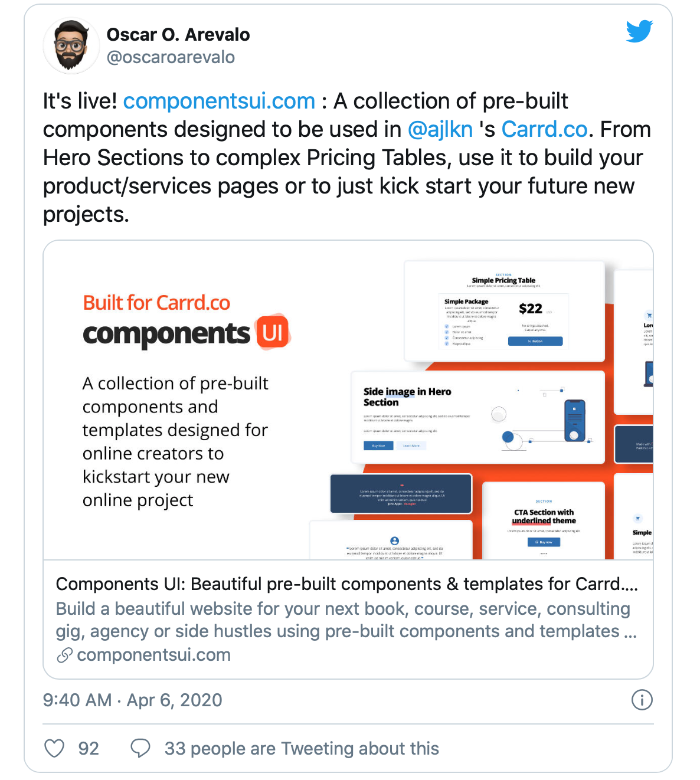The height and width of the screenshot is (780, 700).
Task: Click the Oscar O. Arevalo display name
Action: 178,35
